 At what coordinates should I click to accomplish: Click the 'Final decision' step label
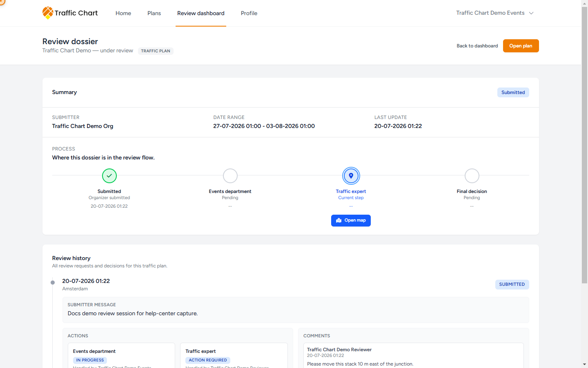472,191
